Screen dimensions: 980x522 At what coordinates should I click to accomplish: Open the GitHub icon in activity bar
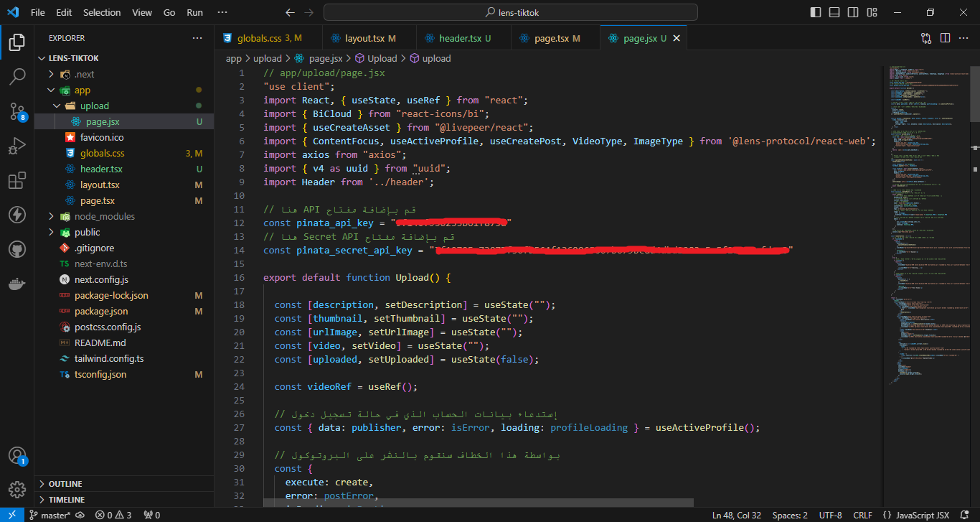tap(17, 249)
